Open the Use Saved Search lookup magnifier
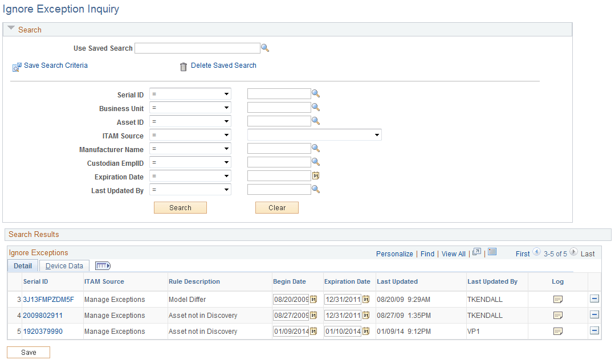 [265, 48]
